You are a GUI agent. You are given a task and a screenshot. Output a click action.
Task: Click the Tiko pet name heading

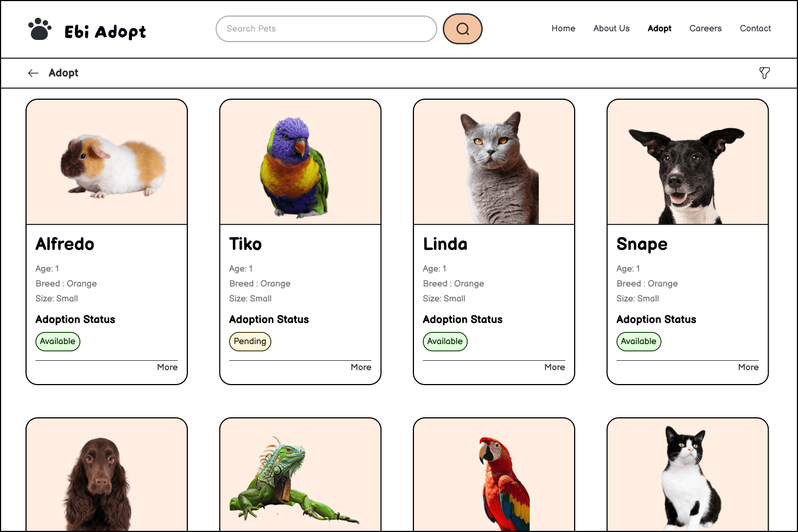(245, 244)
